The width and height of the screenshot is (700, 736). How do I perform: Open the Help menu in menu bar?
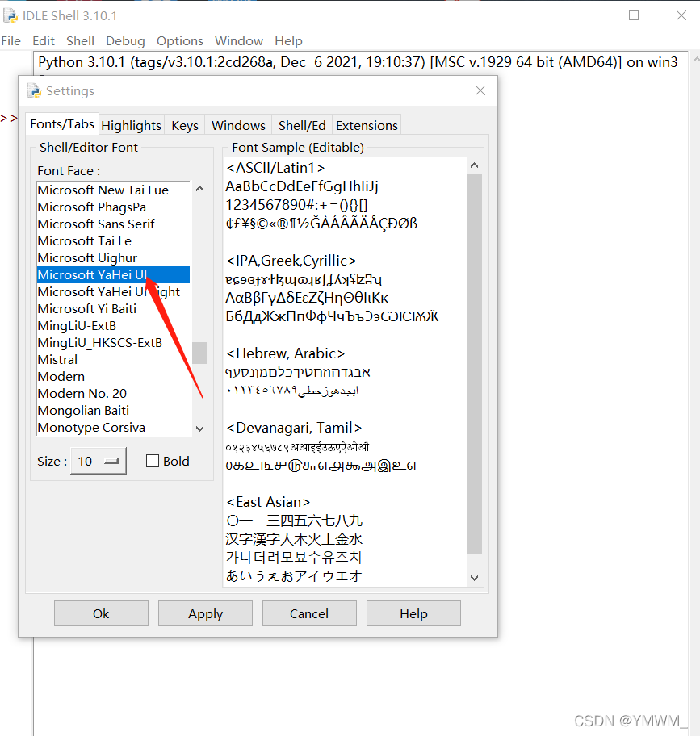coord(289,41)
